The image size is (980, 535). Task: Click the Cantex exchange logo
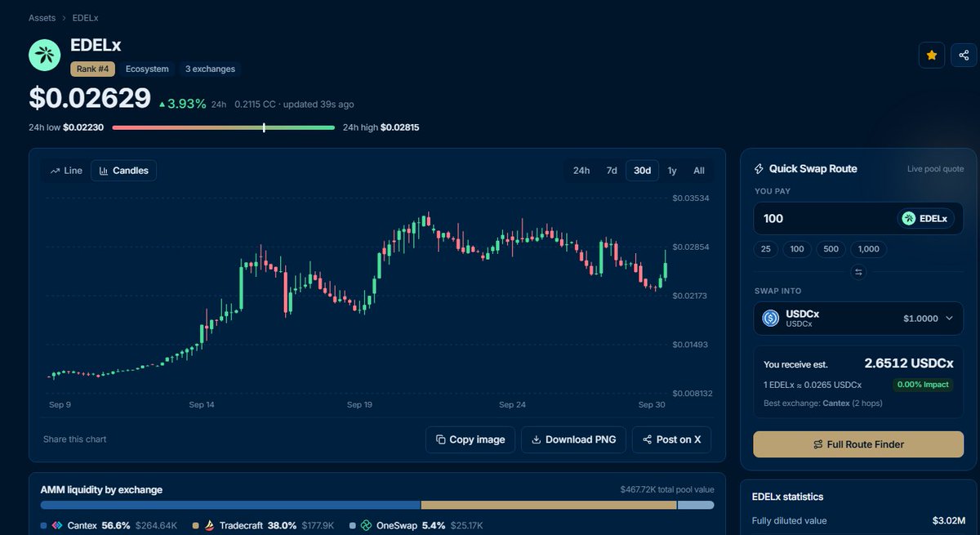[x=57, y=525]
